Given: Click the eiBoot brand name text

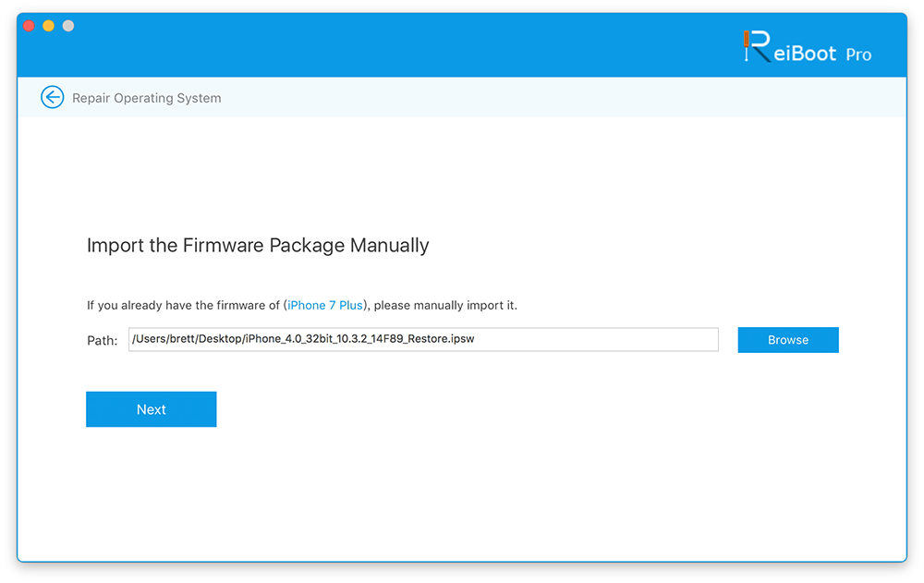Looking at the screenshot, I should click(x=803, y=53).
